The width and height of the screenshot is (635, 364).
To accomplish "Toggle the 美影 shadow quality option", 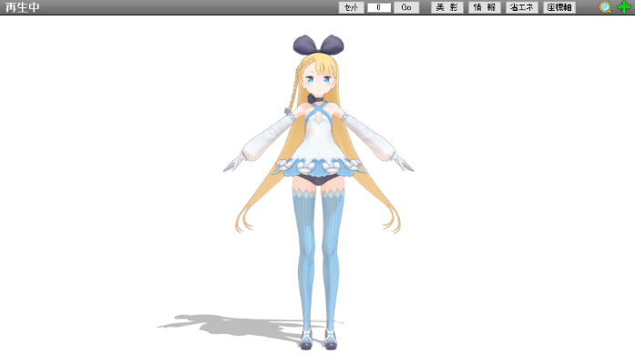I will click(446, 7).
